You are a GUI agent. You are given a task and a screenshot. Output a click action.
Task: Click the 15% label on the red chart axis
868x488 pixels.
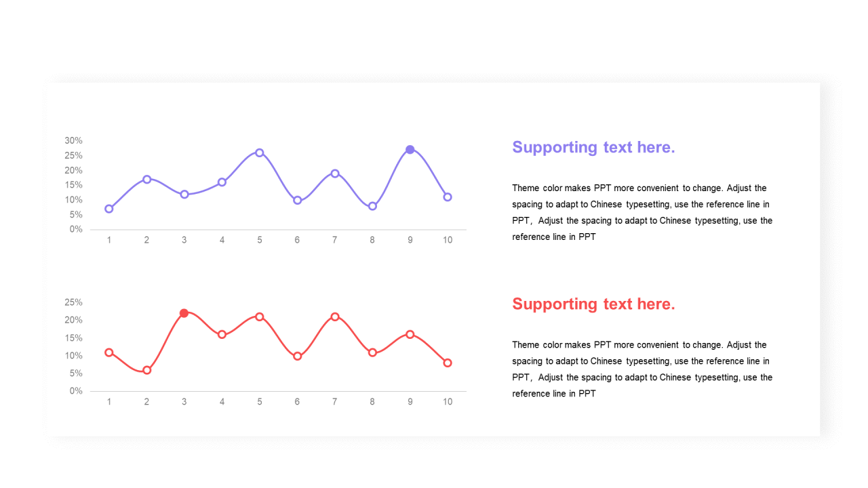73,338
